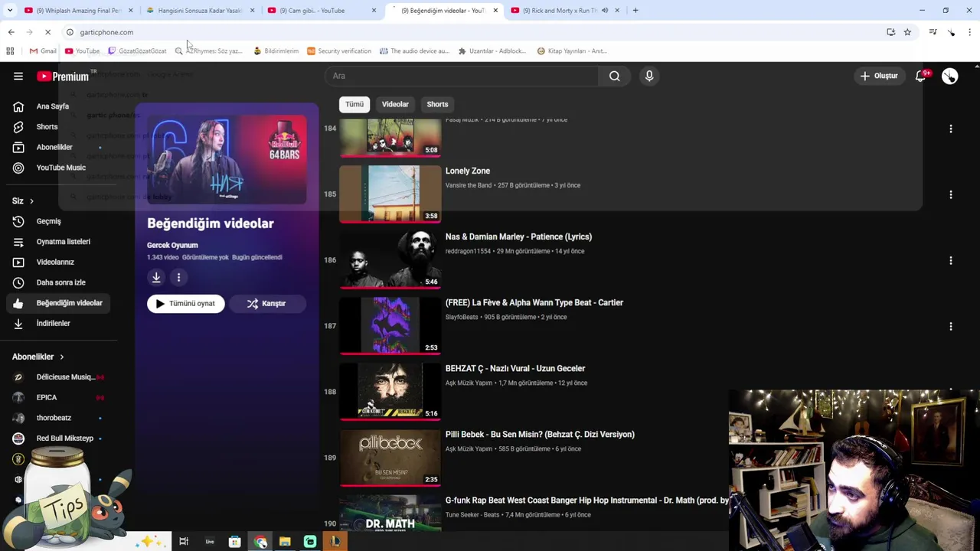Open Microsoft Store from the taskbar
This screenshot has width=980, height=551.
[235, 542]
